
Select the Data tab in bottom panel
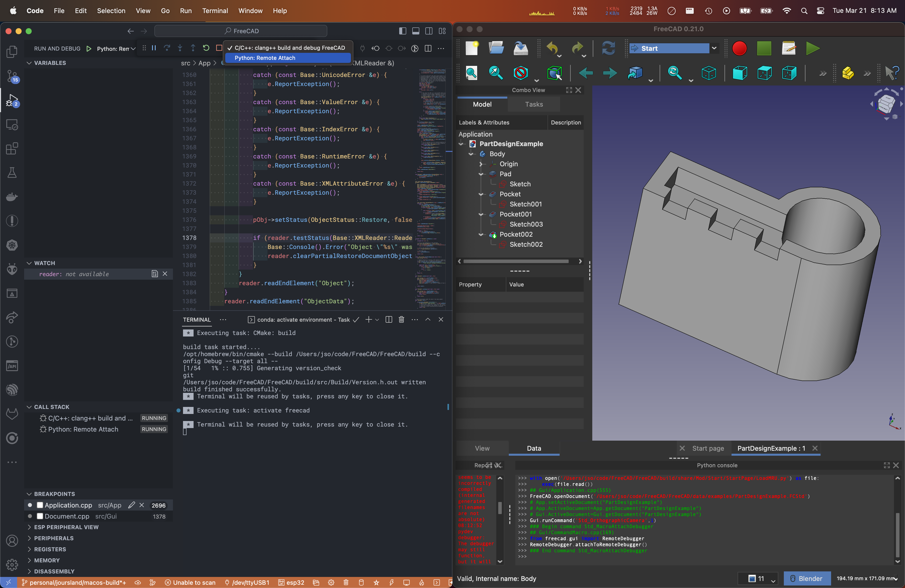coord(534,448)
